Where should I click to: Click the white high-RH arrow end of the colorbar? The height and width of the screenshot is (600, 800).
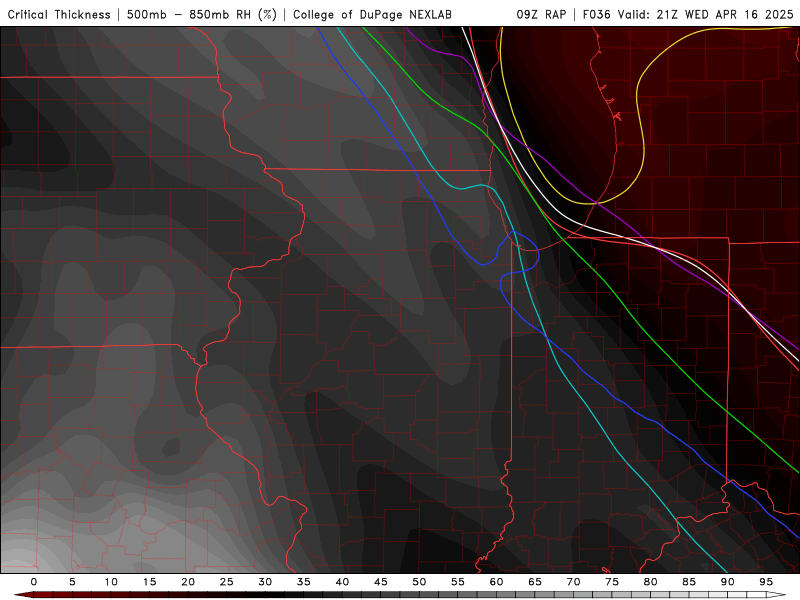coord(776,595)
